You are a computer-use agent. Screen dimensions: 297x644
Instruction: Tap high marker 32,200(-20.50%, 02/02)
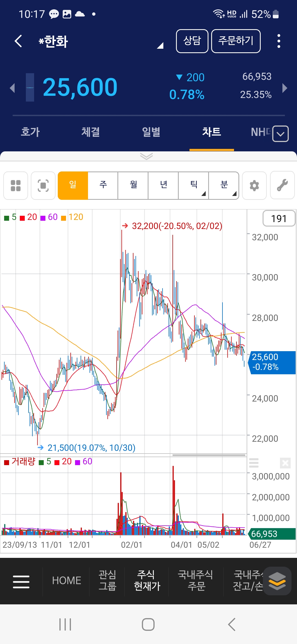coord(177,226)
